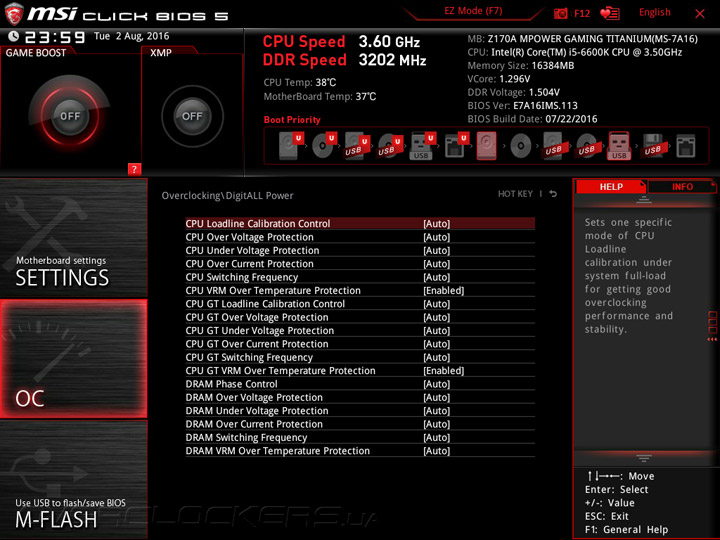Select DRAM Under Voltage Protection row
This screenshot has width=720, height=540.
click(360, 410)
